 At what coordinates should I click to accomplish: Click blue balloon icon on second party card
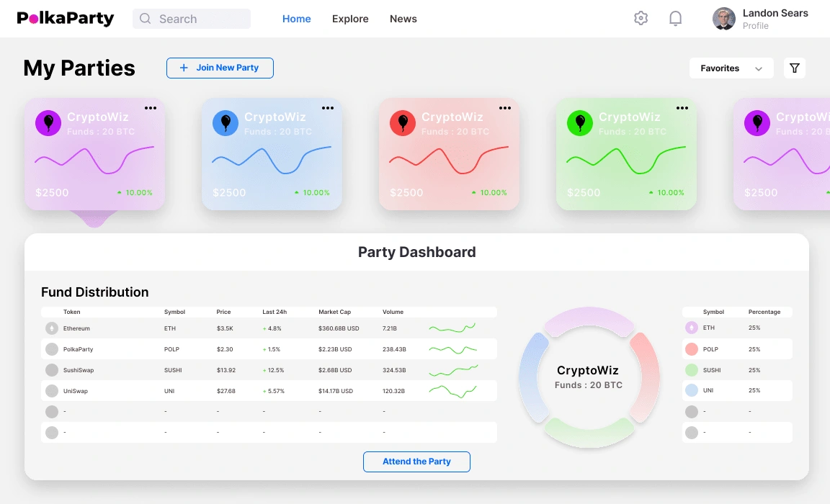pyautogui.click(x=226, y=123)
